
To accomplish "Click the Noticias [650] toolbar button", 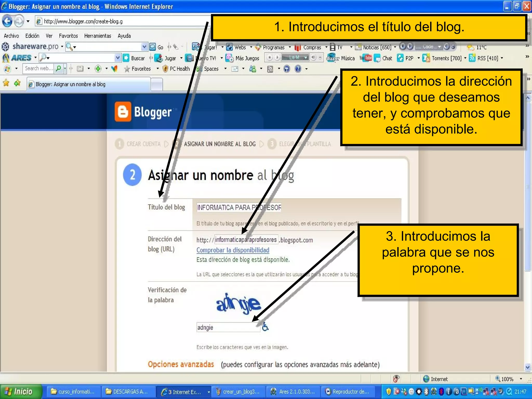I will pos(373,47).
